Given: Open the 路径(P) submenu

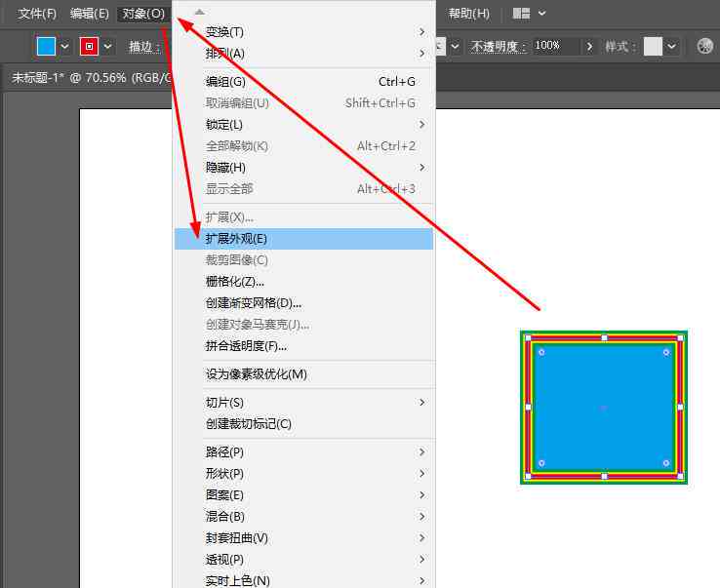Looking at the screenshot, I should click(x=304, y=452).
